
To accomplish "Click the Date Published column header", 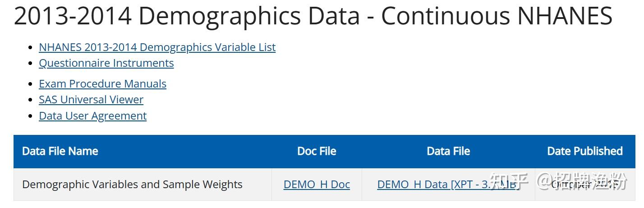I will (x=584, y=151).
